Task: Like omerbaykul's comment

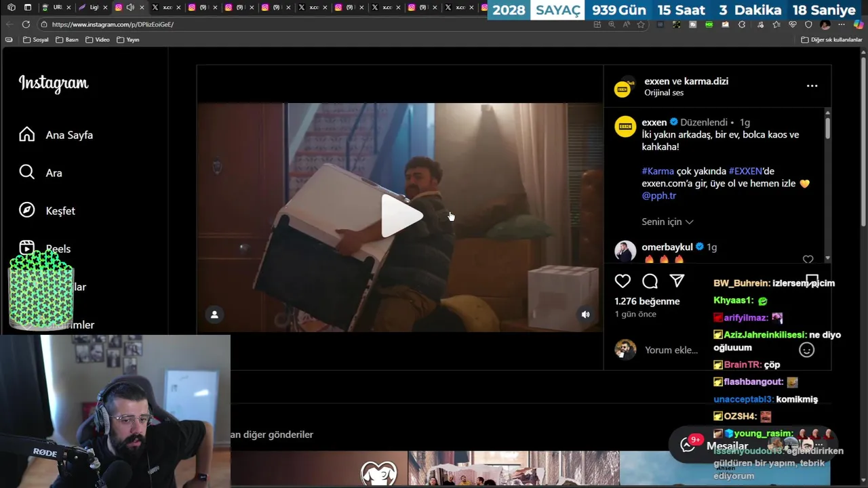Action: tap(808, 260)
